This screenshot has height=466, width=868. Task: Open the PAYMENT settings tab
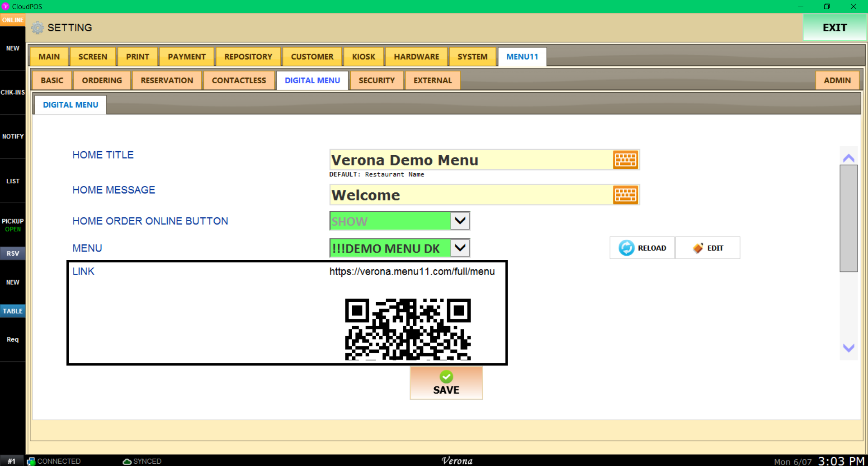coord(187,57)
